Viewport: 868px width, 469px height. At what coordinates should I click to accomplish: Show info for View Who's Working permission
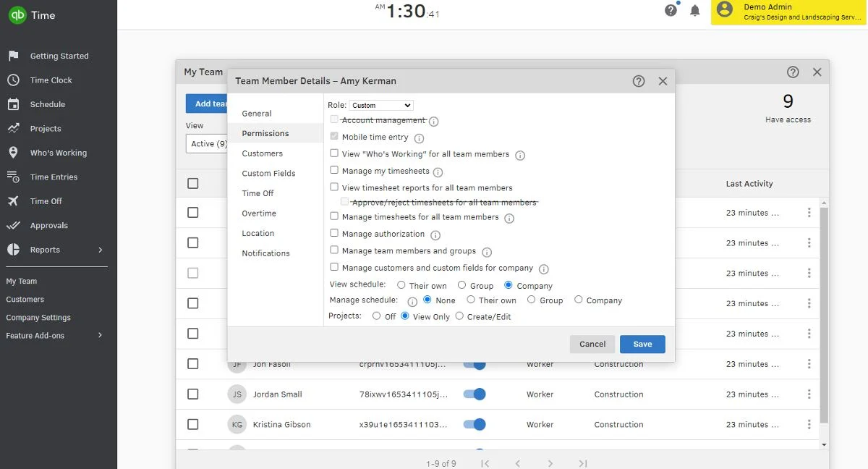(x=520, y=155)
